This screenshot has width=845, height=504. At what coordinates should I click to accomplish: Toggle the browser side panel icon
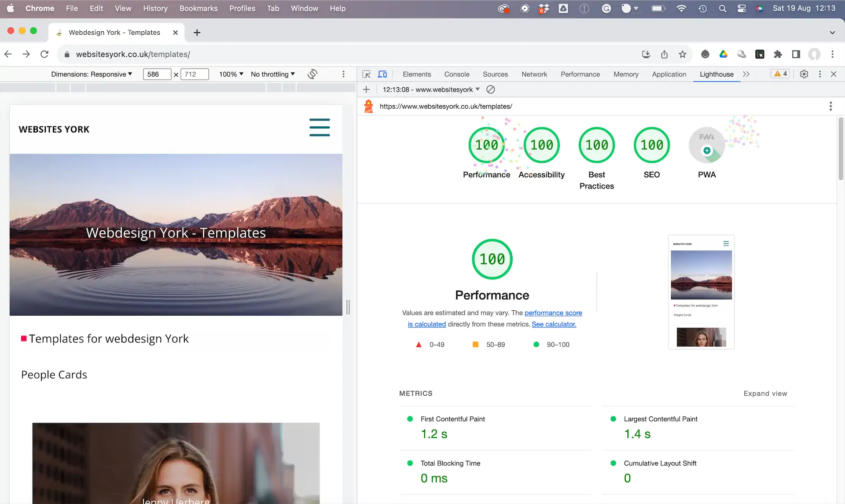[796, 54]
